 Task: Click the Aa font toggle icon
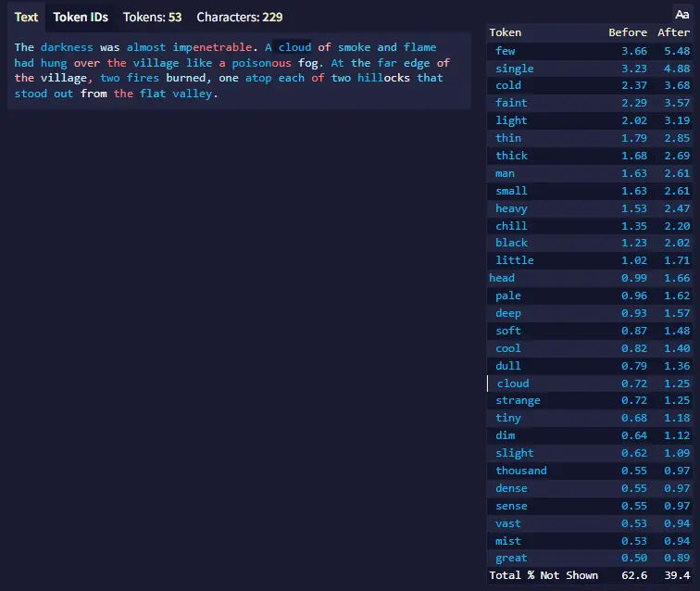[681, 14]
